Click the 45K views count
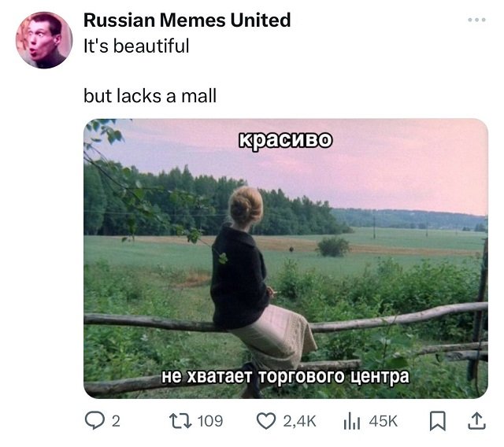Viewport: 504px width, 447px height. point(384,421)
